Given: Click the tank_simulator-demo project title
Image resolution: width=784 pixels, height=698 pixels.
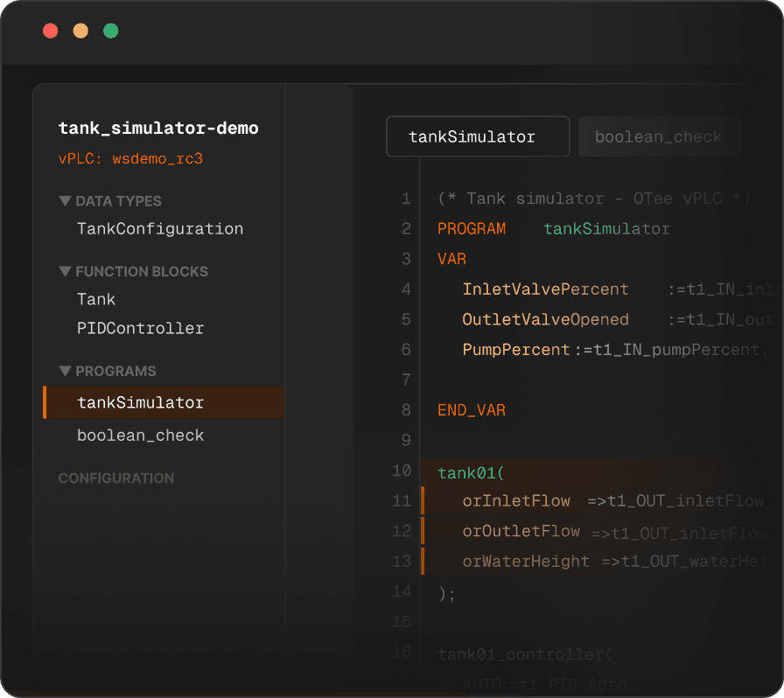Looking at the screenshot, I should point(158,128).
